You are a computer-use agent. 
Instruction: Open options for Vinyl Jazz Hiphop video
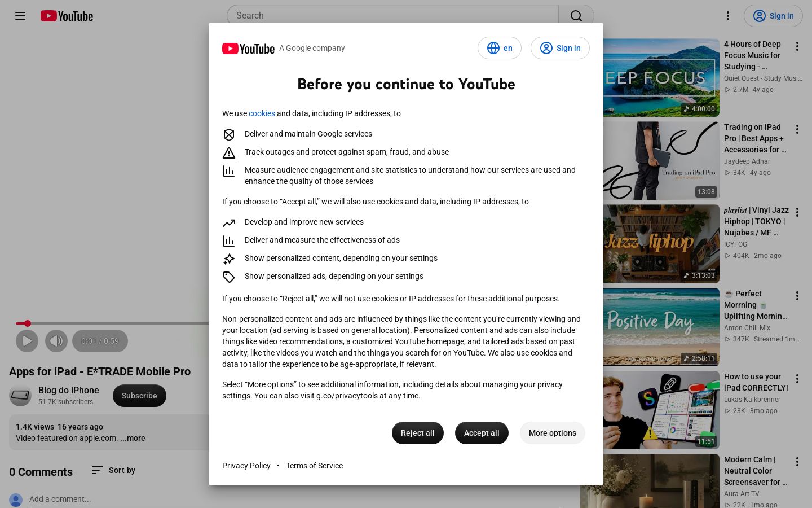(x=797, y=212)
